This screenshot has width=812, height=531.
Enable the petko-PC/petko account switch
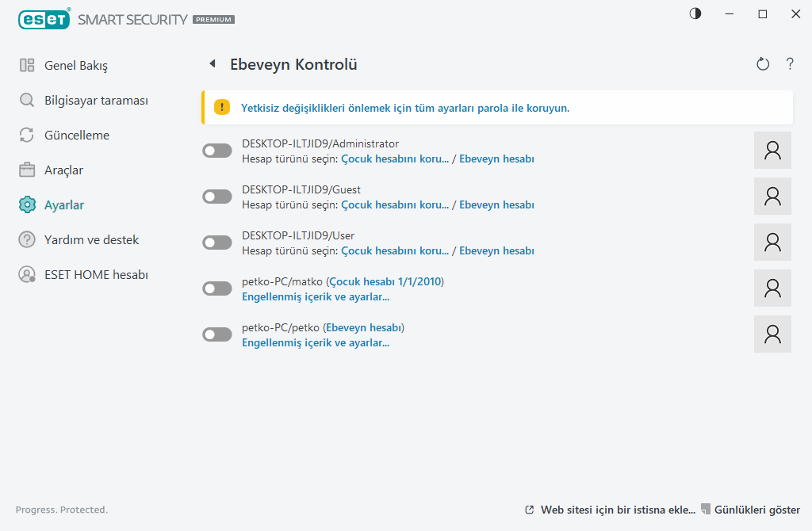[x=216, y=334]
